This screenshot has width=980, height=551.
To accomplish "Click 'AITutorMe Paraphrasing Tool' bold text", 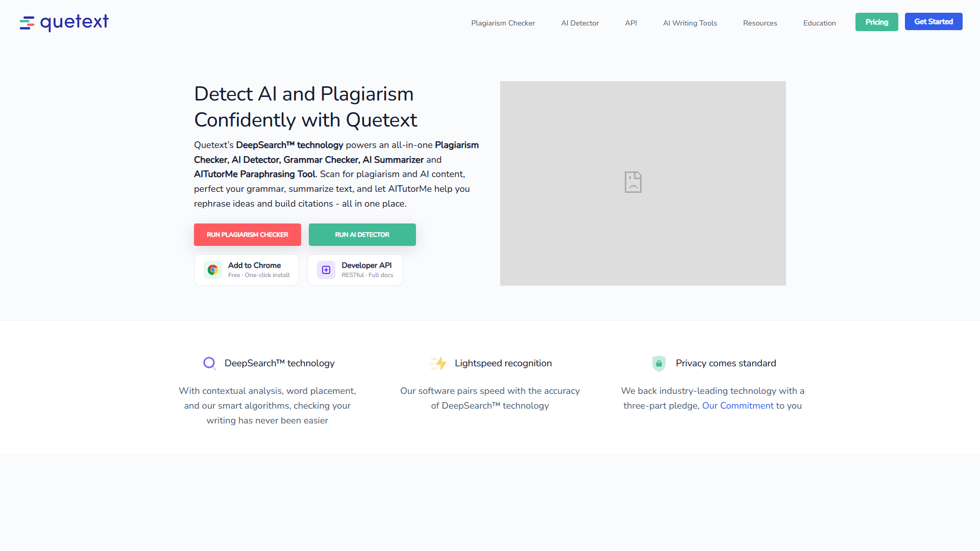I will 255,174.
